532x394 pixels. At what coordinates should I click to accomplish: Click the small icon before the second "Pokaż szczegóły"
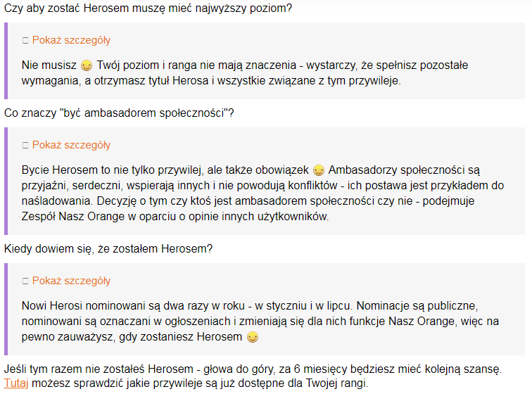(x=25, y=146)
